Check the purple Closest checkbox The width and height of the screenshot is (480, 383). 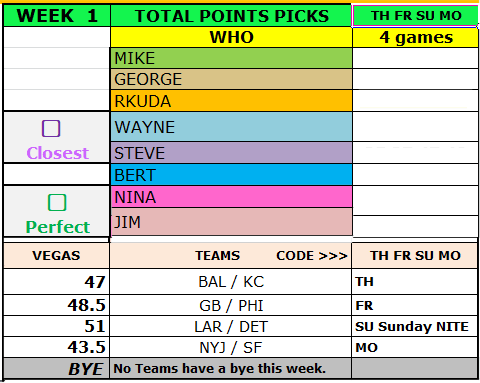51,129
